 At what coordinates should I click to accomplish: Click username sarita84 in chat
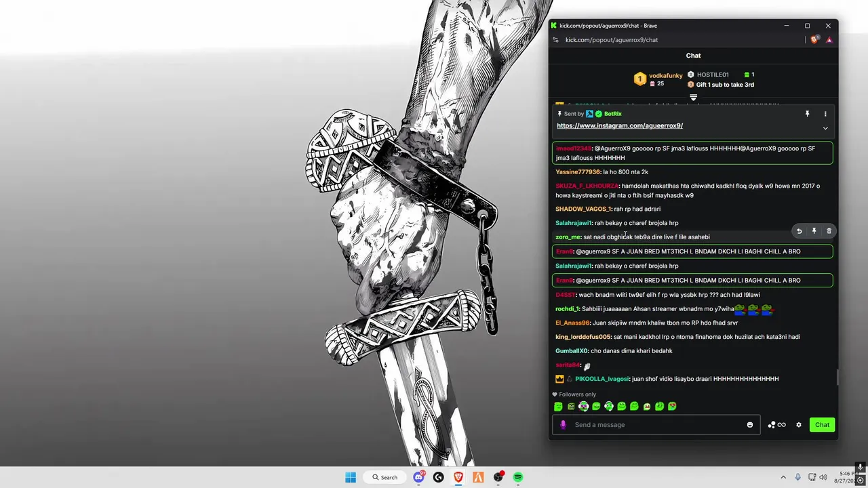(x=568, y=365)
